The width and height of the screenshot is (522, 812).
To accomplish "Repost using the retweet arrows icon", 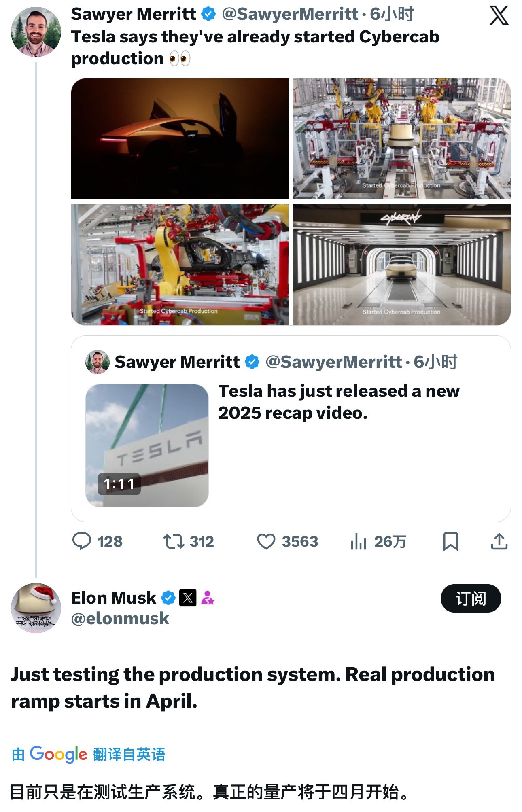I will coord(174,541).
